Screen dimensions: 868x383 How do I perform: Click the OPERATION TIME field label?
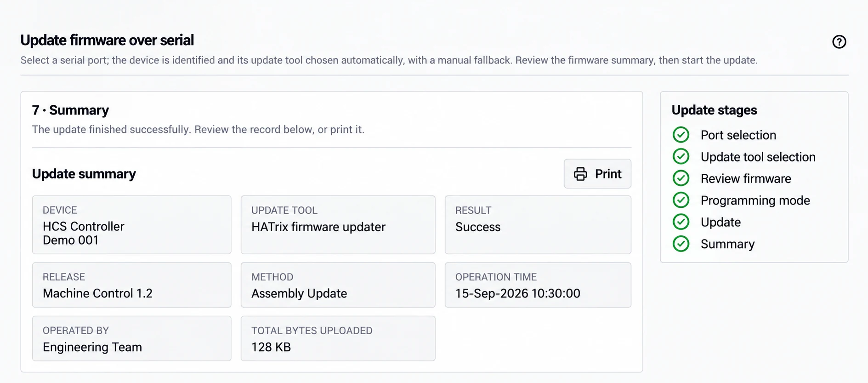tap(496, 277)
